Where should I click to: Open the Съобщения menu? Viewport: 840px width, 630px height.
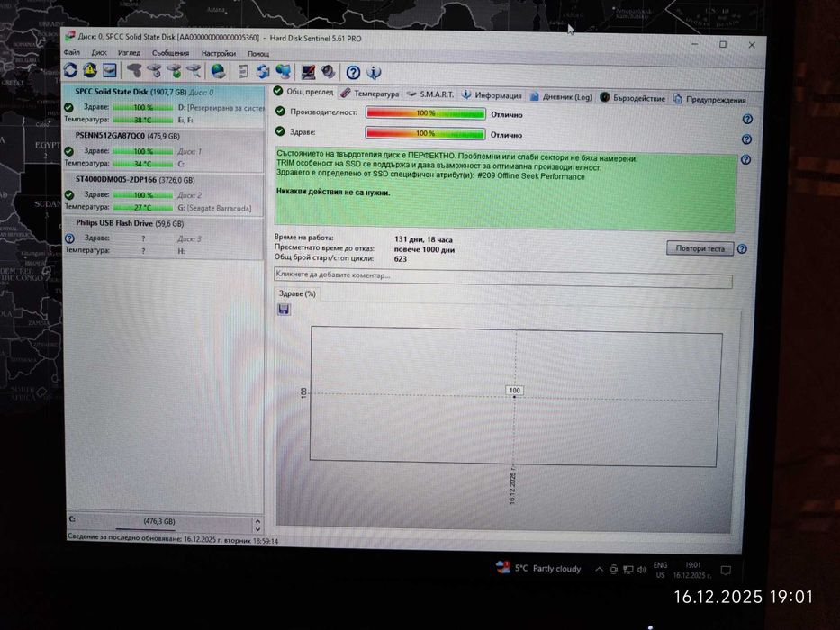170,53
